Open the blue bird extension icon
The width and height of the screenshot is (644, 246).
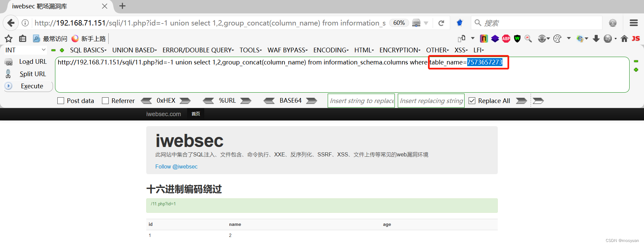point(460,23)
